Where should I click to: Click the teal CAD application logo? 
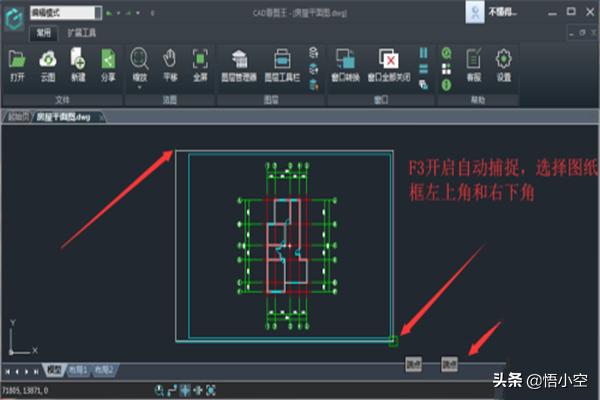14,18
